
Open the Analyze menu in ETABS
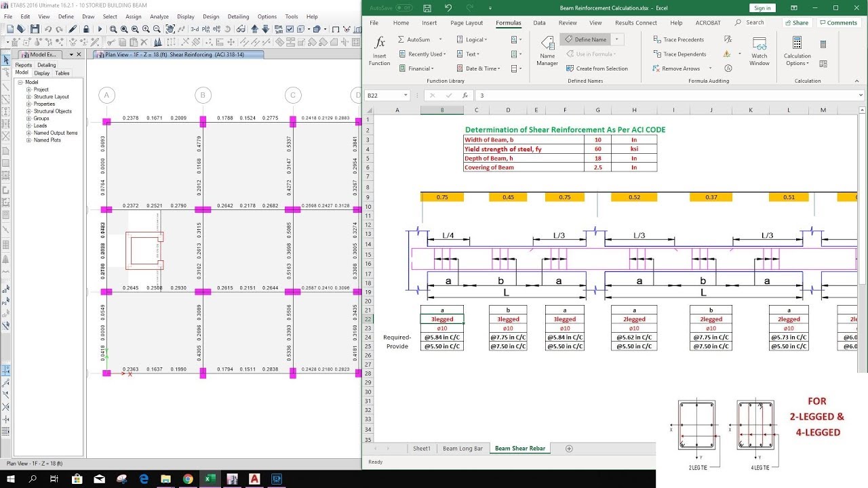(158, 16)
